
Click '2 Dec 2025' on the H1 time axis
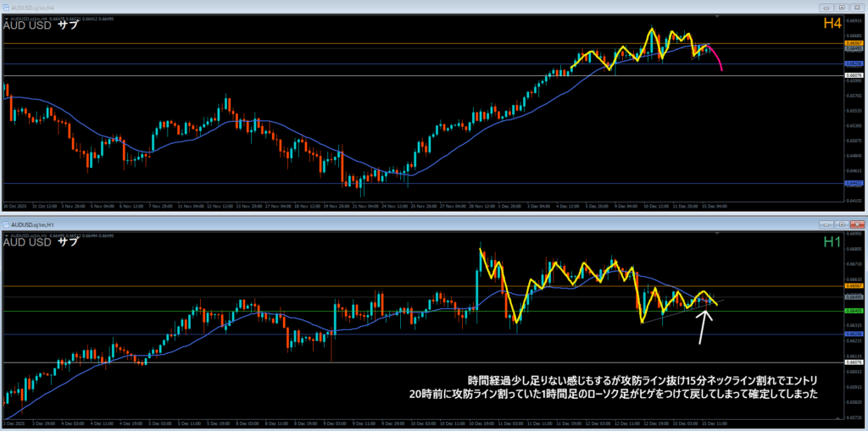tap(13, 423)
